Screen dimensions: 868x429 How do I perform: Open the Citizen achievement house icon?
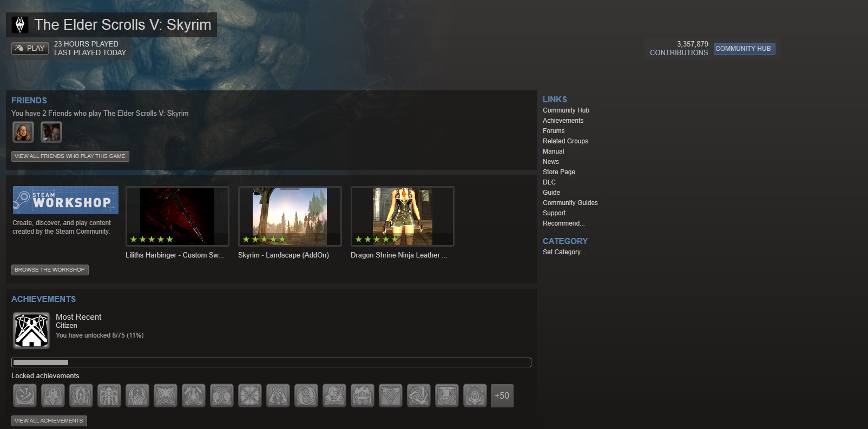coord(31,330)
